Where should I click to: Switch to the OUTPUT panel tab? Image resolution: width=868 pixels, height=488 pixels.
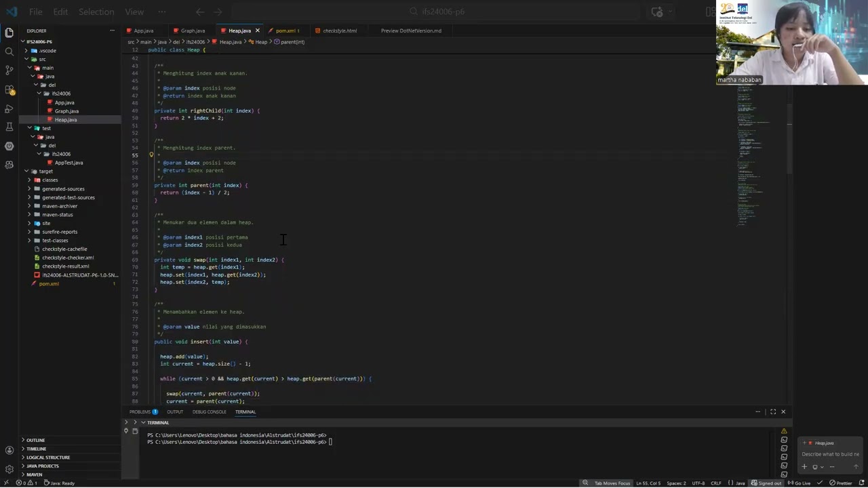[x=175, y=411]
